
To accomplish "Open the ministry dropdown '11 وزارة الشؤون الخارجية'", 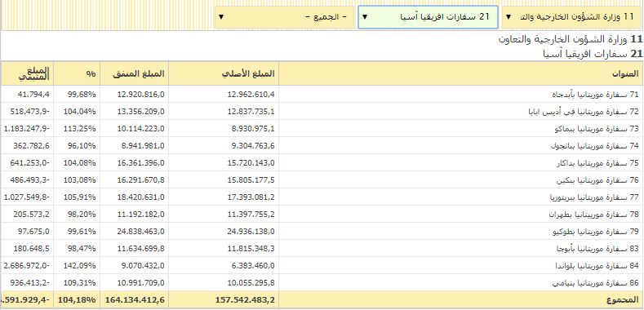I will 571,17.
